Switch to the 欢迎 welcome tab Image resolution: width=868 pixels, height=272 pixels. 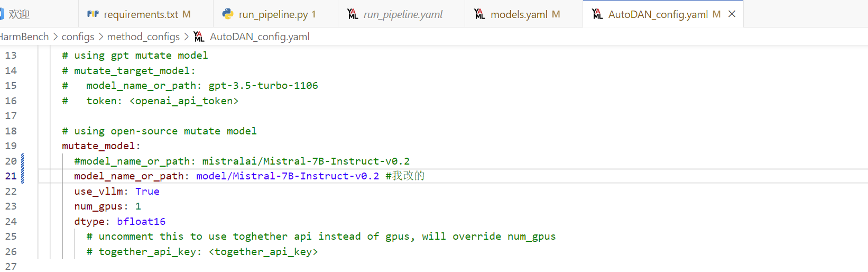[19, 14]
